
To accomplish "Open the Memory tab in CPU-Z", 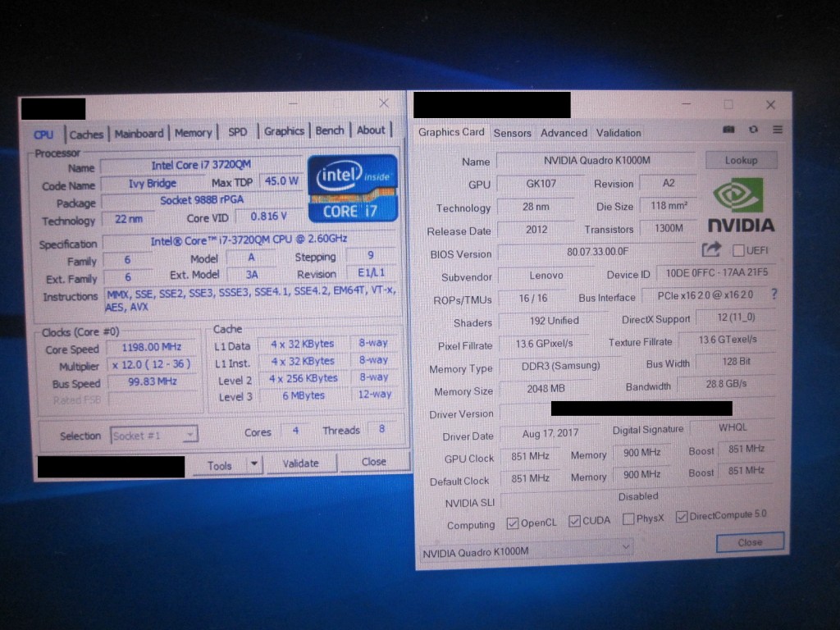I will pos(194,133).
